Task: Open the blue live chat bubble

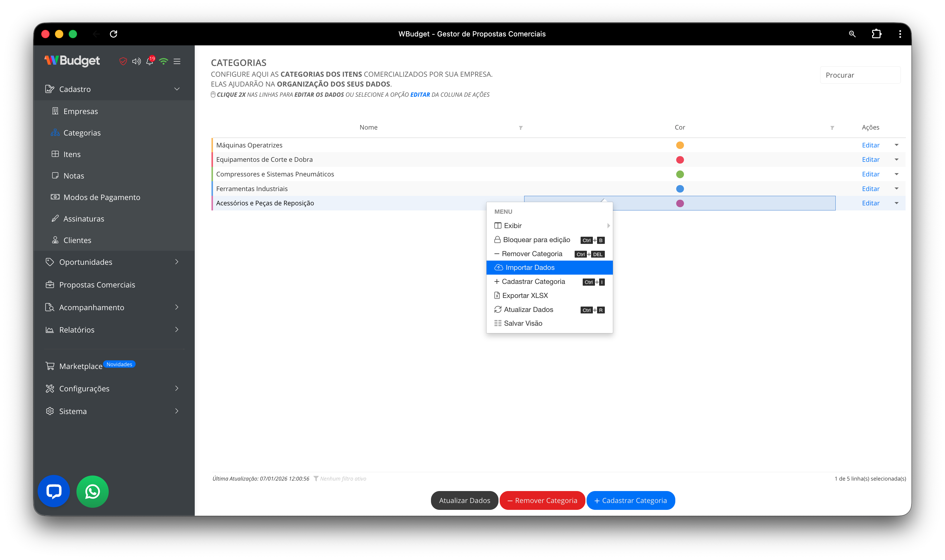Action: point(54,491)
